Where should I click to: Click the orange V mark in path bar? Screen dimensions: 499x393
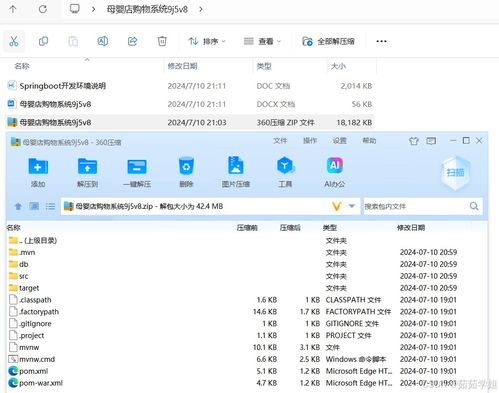(337, 207)
